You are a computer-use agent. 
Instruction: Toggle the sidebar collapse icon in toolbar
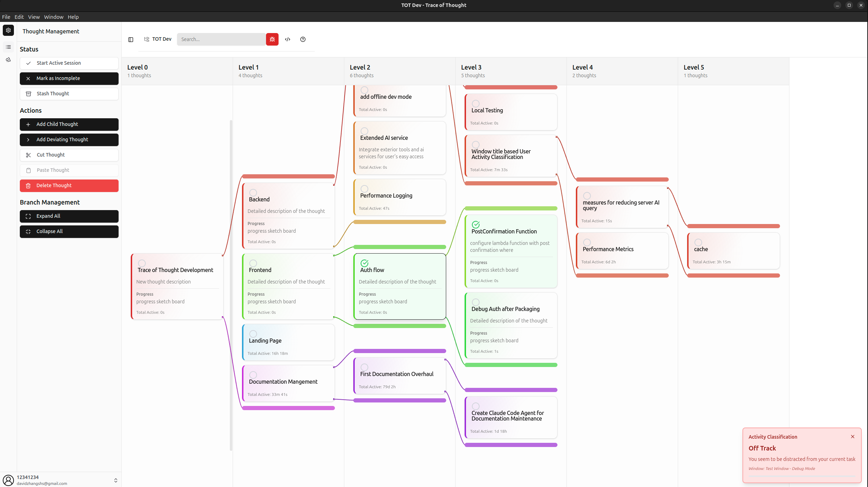131,39
